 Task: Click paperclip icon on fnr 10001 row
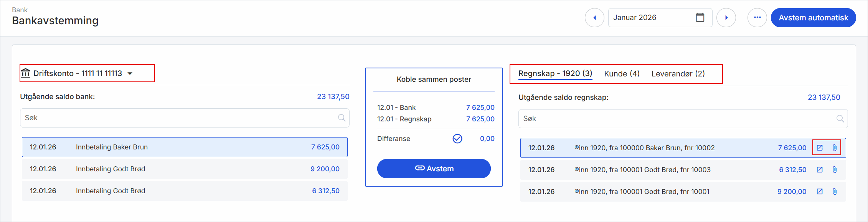click(x=835, y=191)
